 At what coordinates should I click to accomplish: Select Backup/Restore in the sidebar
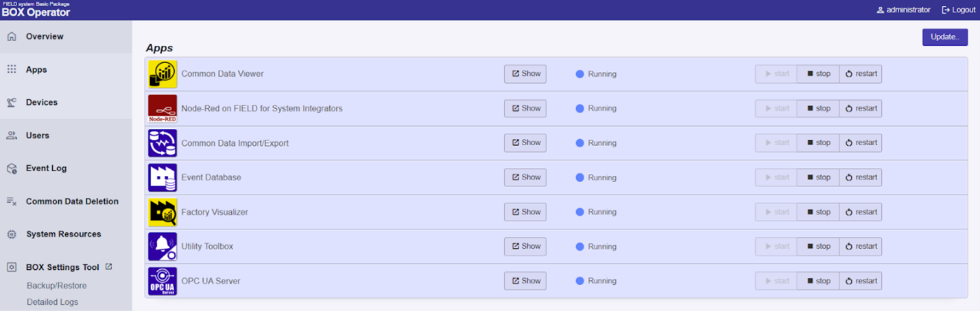pos(57,286)
